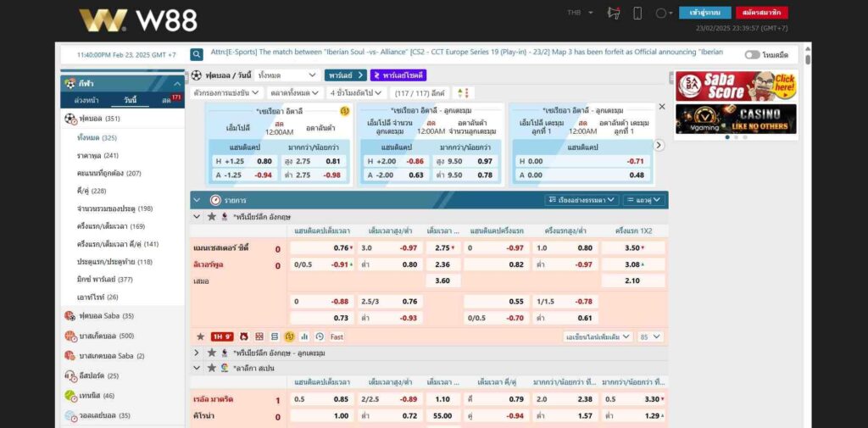
Task: Select ประตูแรก/ประตูท้าย (118) item
Action: (x=114, y=262)
